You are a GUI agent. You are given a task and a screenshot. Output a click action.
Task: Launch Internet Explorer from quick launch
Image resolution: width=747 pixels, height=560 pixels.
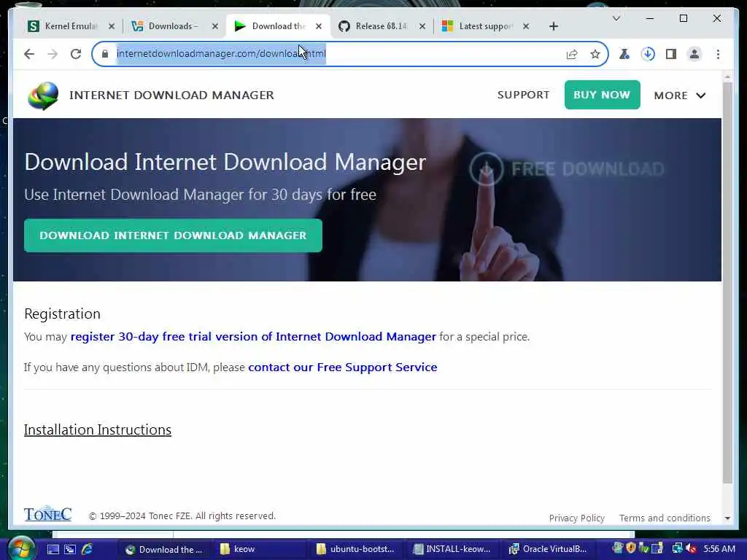click(88, 549)
